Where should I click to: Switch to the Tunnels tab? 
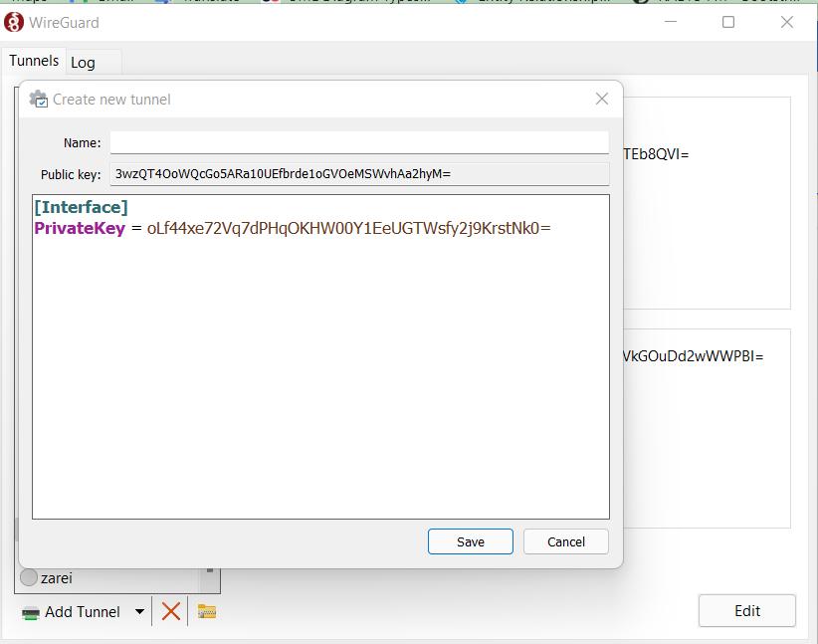[34, 61]
